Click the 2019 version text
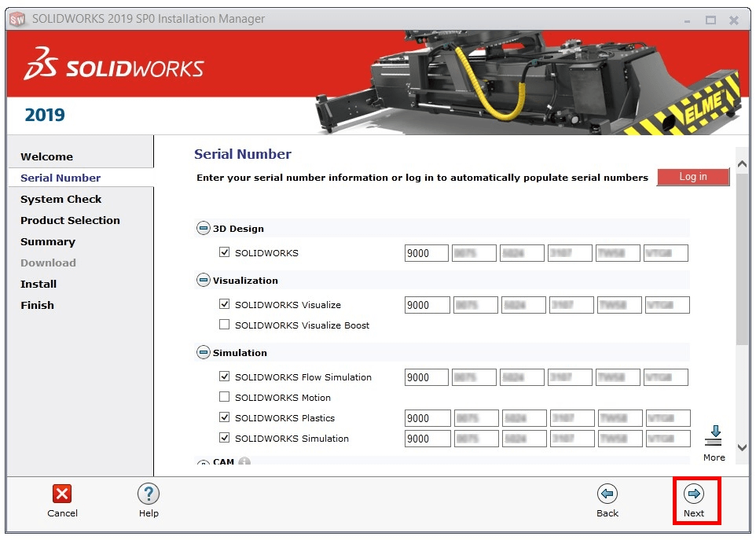 click(45, 115)
